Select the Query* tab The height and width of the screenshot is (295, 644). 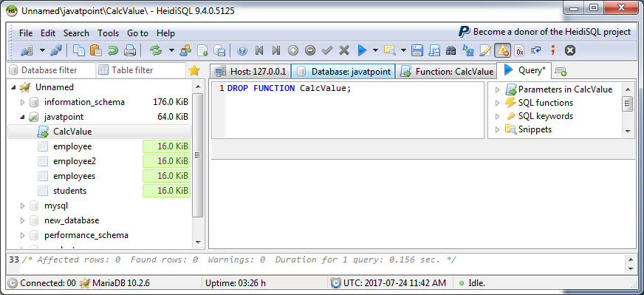[524, 70]
